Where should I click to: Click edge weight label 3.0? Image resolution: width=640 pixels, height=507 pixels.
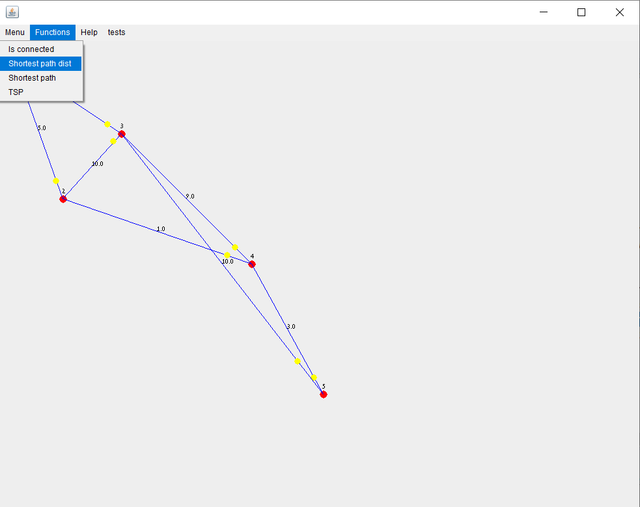(291, 327)
